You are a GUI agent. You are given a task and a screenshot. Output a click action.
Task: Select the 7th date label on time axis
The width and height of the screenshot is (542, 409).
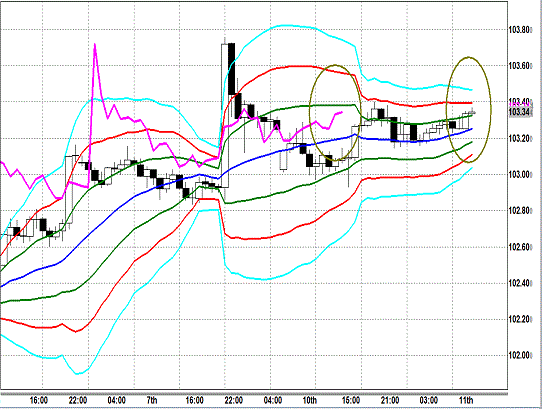click(152, 400)
